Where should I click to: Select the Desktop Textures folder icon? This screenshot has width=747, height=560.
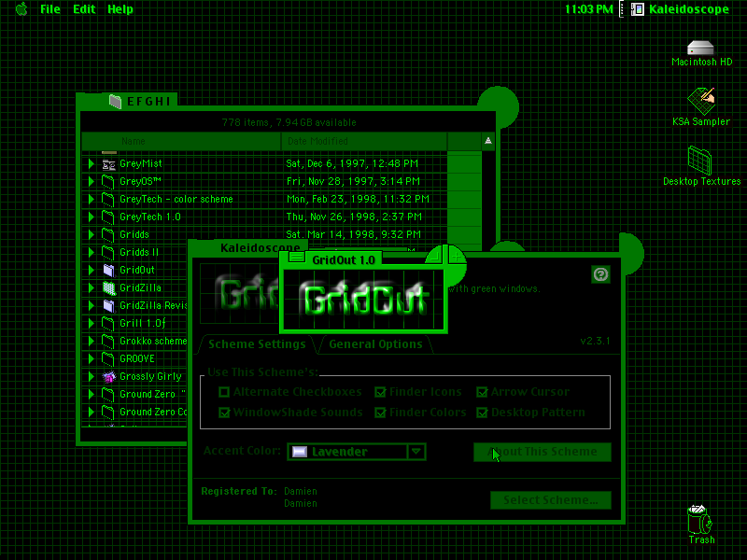(x=700, y=161)
